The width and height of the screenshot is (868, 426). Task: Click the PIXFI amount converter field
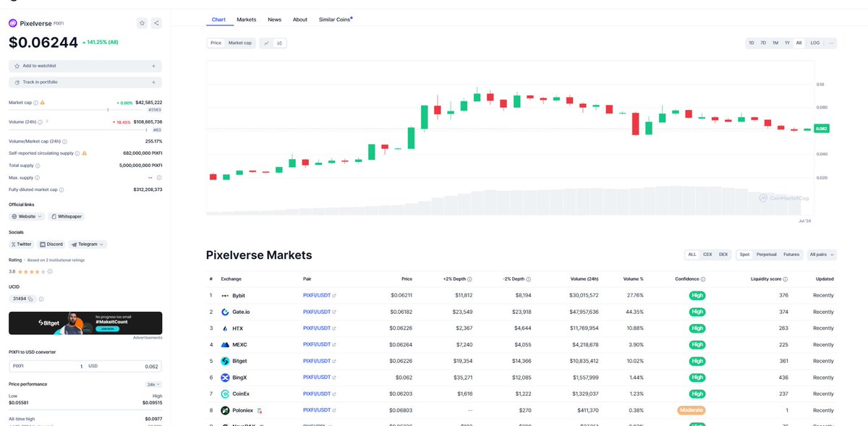[x=47, y=366]
